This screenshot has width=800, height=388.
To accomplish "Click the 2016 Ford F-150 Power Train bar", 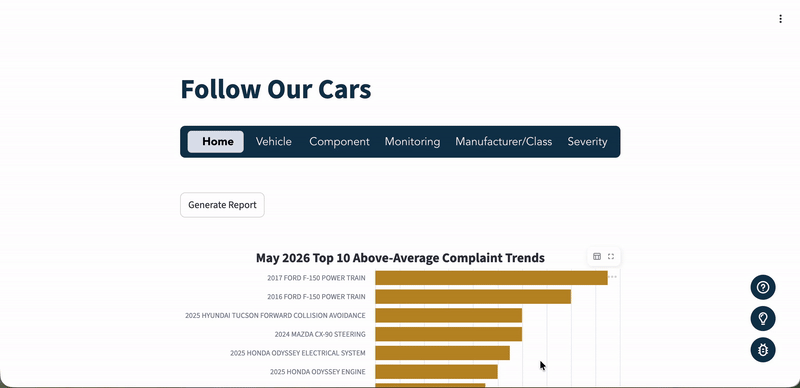I will 473,297.
